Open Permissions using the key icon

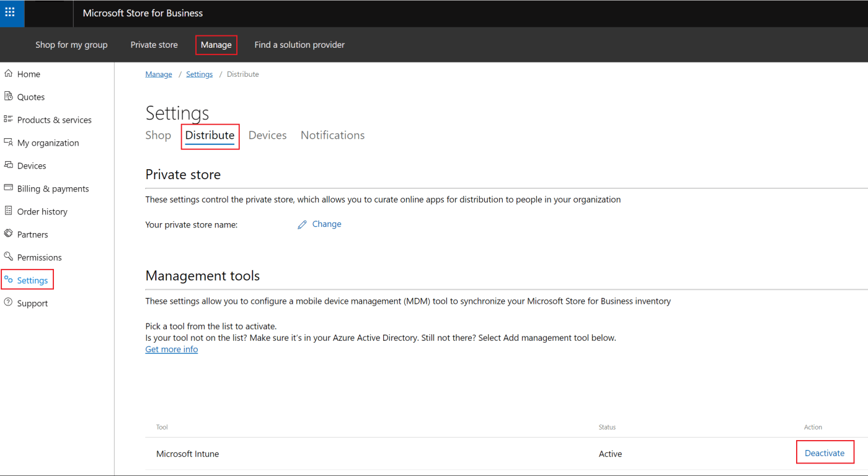(9, 257)
